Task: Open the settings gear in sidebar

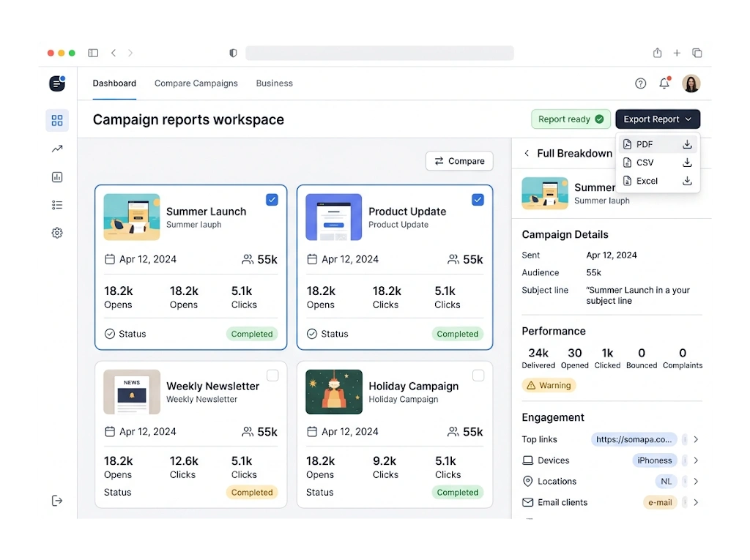Action: (x=57, y=233)
